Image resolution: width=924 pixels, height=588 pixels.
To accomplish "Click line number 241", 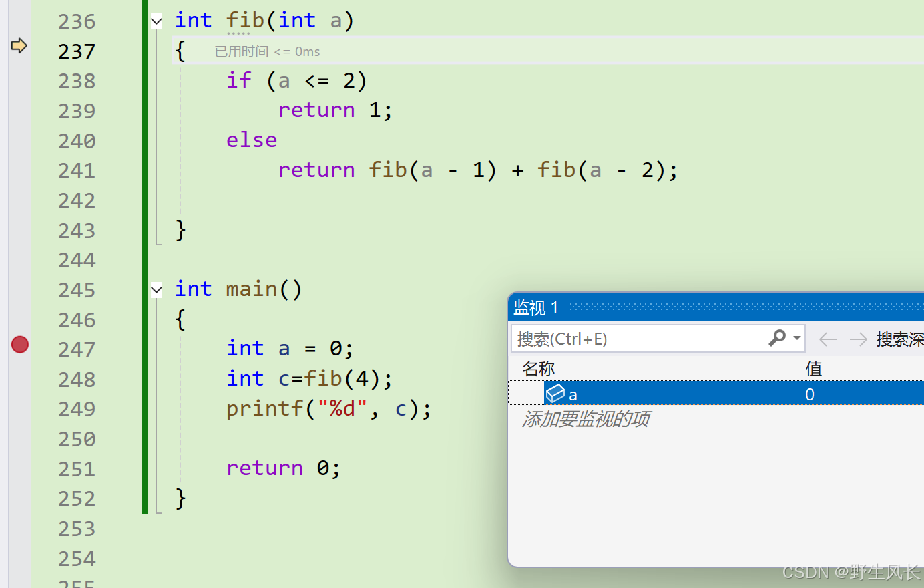I will tap(77, 170).
